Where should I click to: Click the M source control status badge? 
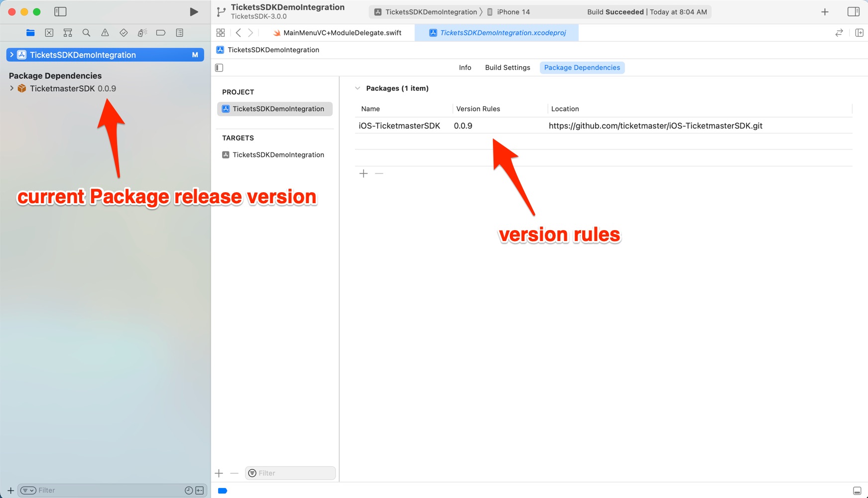pos(195,55)
